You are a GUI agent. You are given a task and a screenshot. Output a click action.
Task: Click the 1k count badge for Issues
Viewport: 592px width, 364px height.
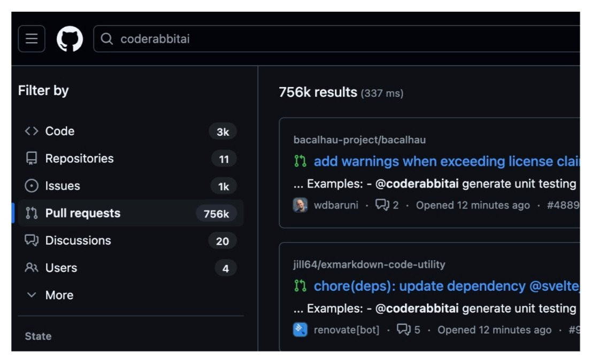[224, 187]
